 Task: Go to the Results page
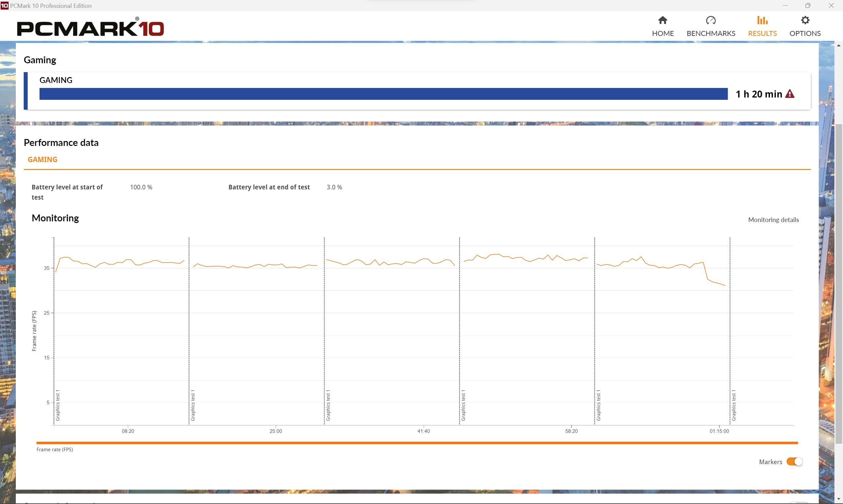click(x=762, y=26)
